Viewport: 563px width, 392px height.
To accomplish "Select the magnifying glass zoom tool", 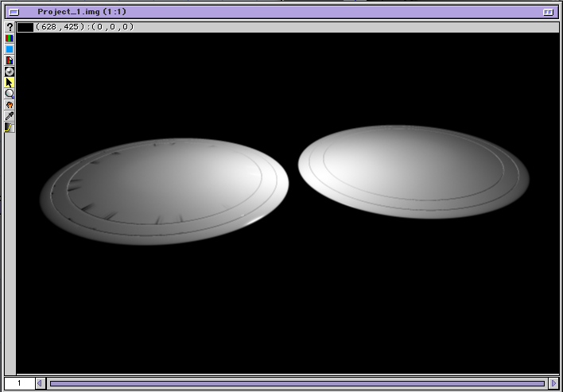I will (x=10, y=94).
